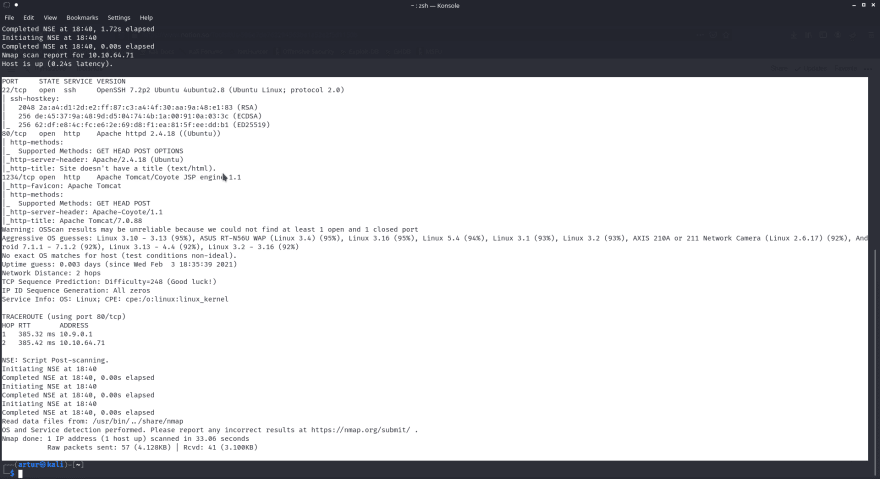Click the https://nmap.org/submit/ URL
Viewport: 880px width, 479px height.
coord(361,430)
